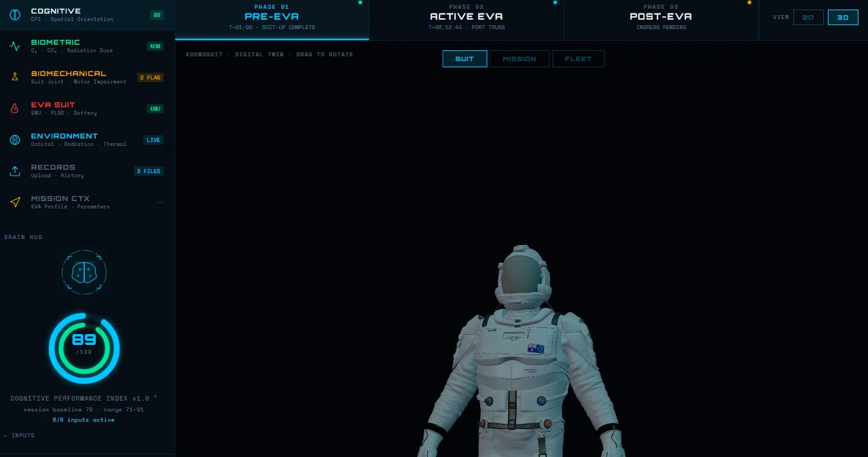
Task: Click the Brain HUD brain scan icon
Action: coord(84,272)
